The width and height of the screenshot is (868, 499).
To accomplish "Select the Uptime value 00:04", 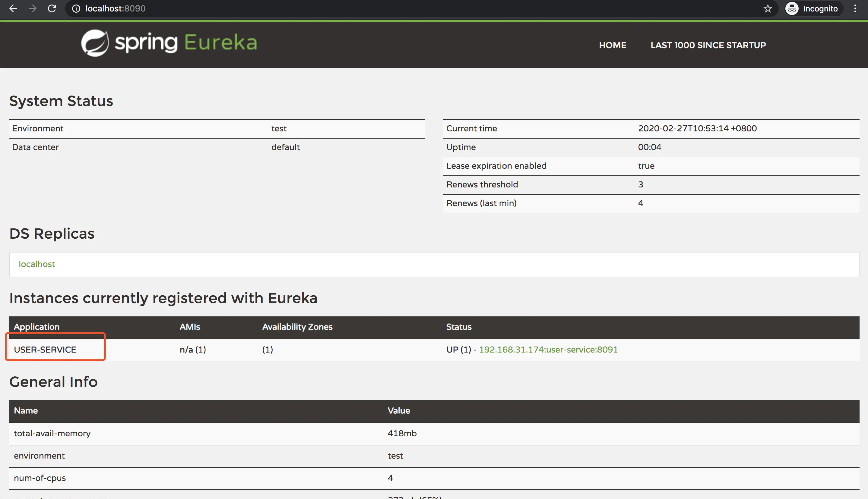I will click(x=649, y=147).
